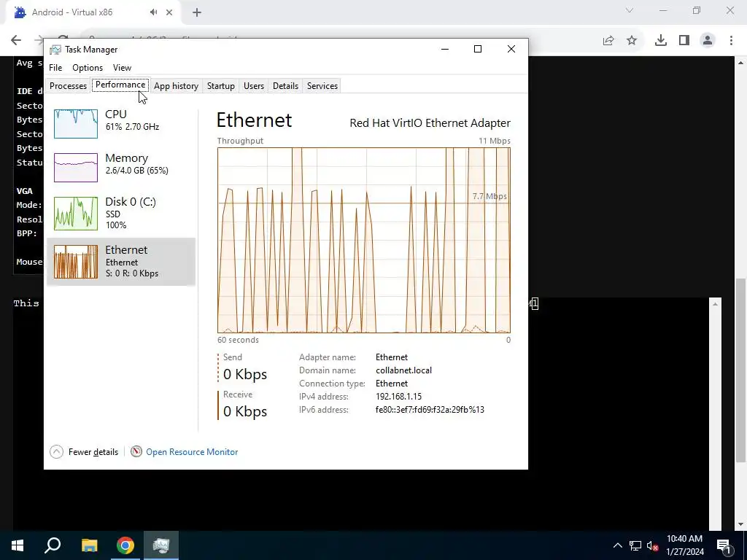Viewport: 747px width, 560px height.
Task: Switch to the Services tab
Action: point(322,86)
